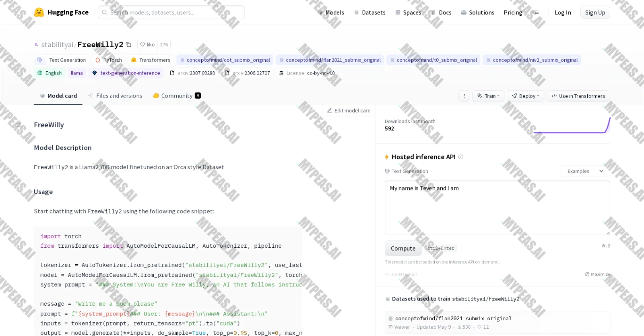Open the Edit model card link
This screenshot has width=644, height=336.
(349, 110)
